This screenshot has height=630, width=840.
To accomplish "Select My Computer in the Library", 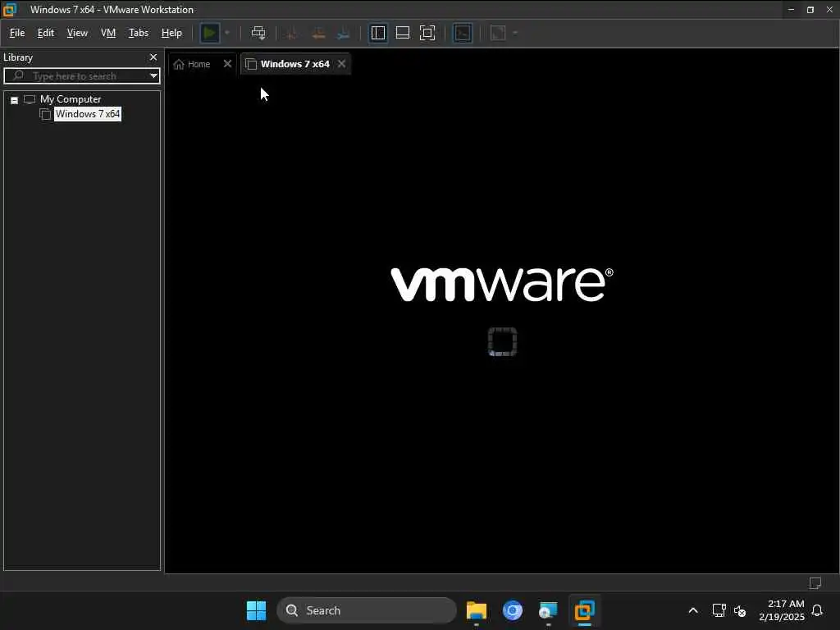I will coord(71,99).
